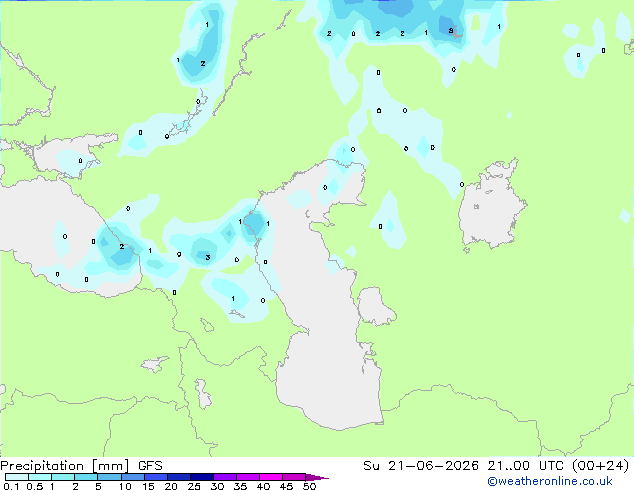Select the 20–25 mm dark blue swatch
The height and width of the screenshot is (490, 634).
coord(179,477)
